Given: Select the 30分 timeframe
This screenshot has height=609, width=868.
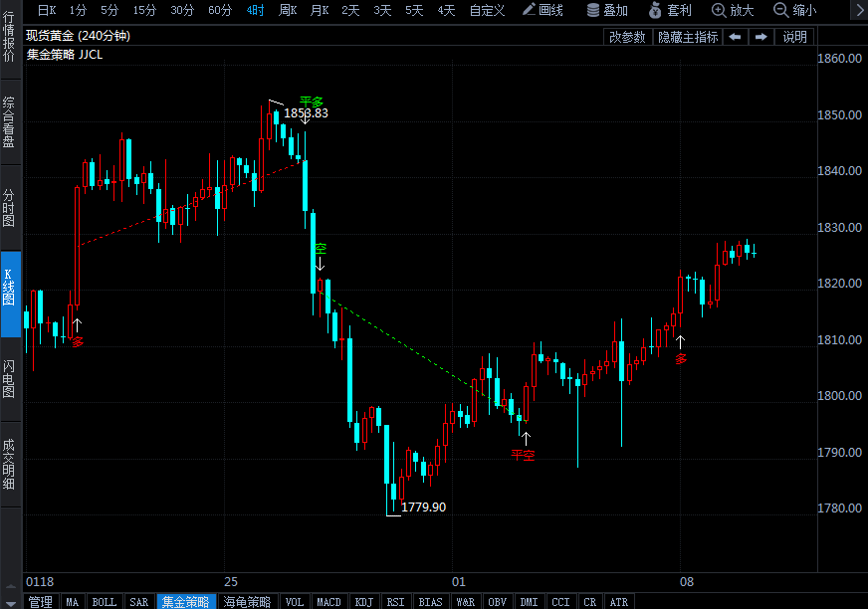Looking at the screenshot, I should click(x=182, y=10).
